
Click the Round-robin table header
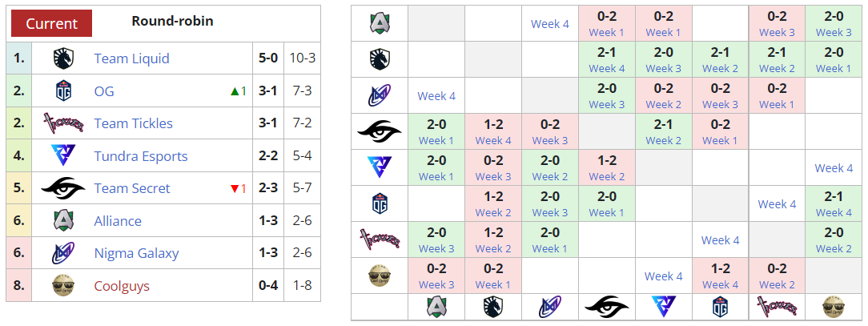pyautogui.click(x=172, y=21)
